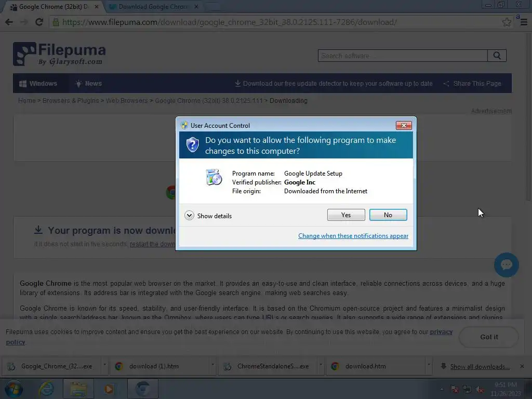Click the User Account Control title shield icon
Screen dimensions: 532x399
click(184, 125)
